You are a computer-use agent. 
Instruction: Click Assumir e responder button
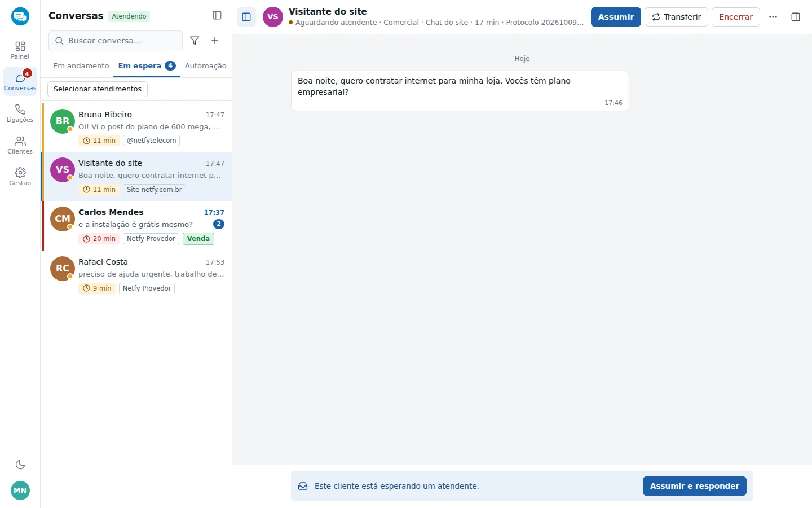pos(695,486)
